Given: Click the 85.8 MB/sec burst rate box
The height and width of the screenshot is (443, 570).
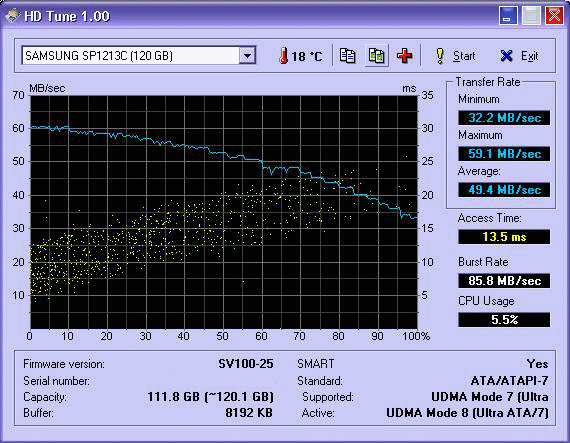Looking at the screenshot, I should [x=504, y=281].
